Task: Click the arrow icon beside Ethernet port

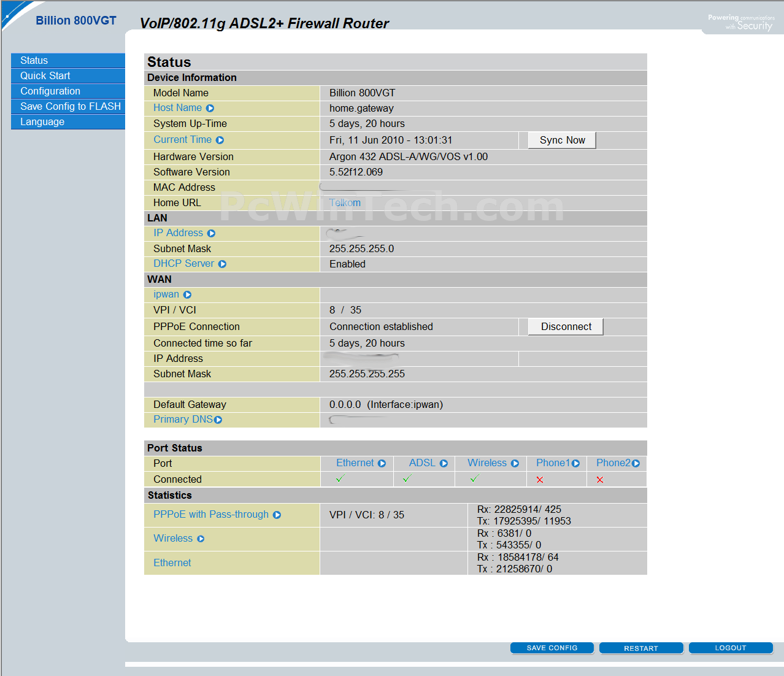Action: 382,464
